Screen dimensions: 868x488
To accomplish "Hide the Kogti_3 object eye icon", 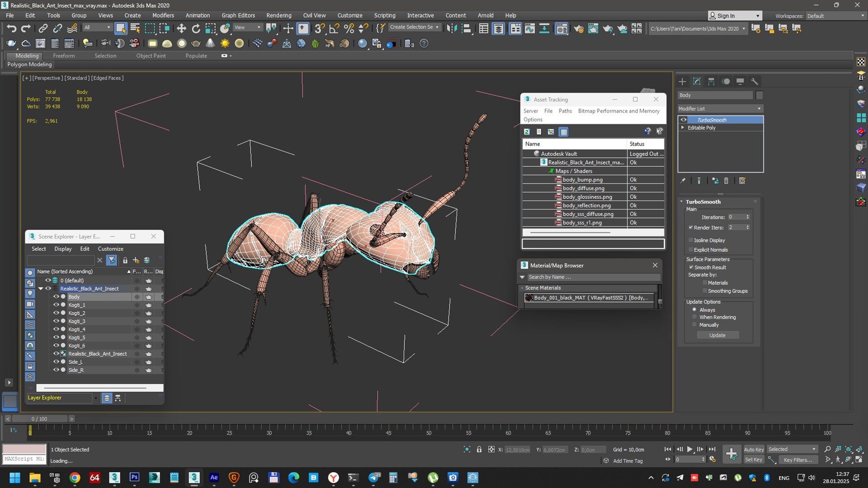I will pyautogui.click(x=57, y=321).
